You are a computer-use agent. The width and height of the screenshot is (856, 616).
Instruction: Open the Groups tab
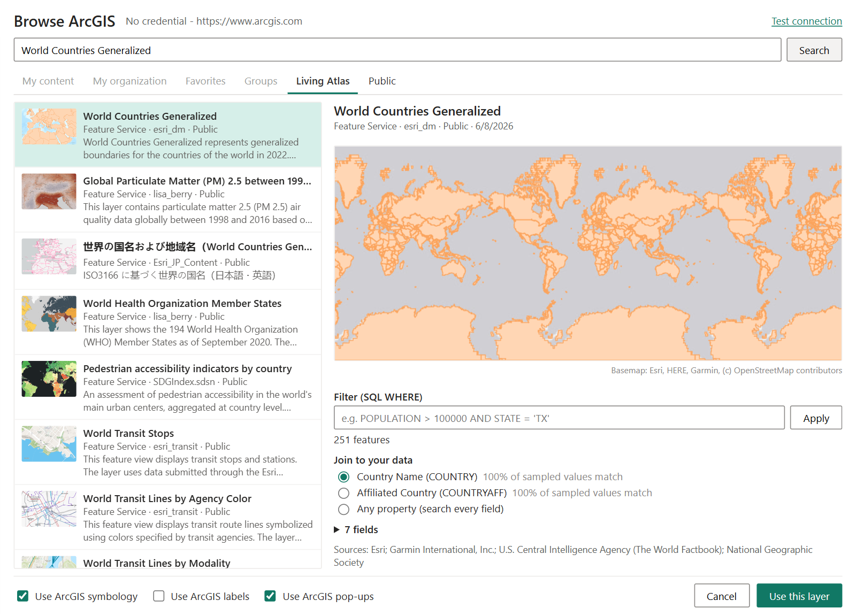pos(261,81)
